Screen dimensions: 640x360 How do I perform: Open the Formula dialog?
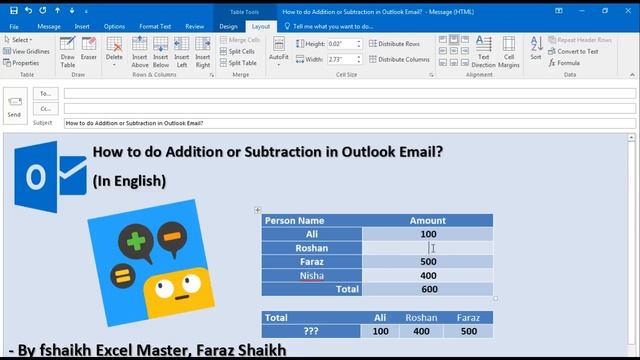pos(564,63)
